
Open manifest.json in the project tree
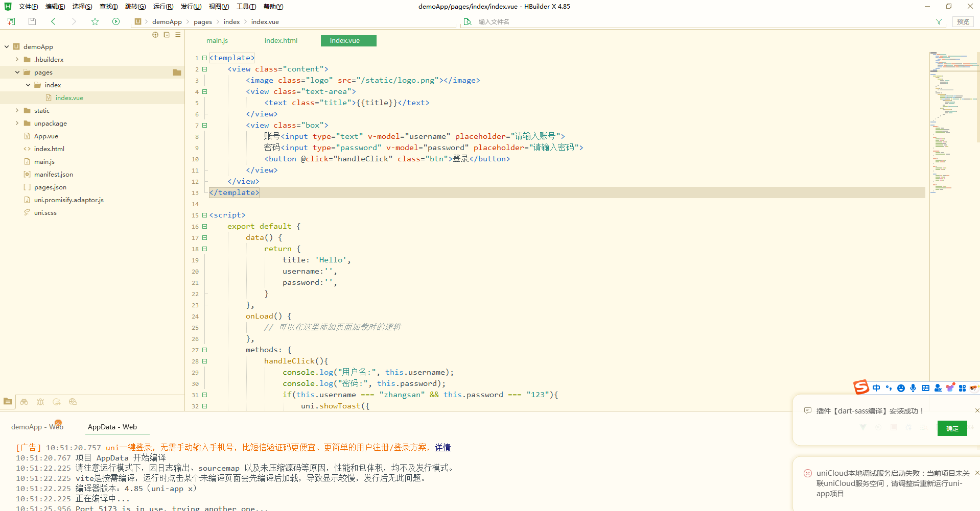[x=54, y=174]
